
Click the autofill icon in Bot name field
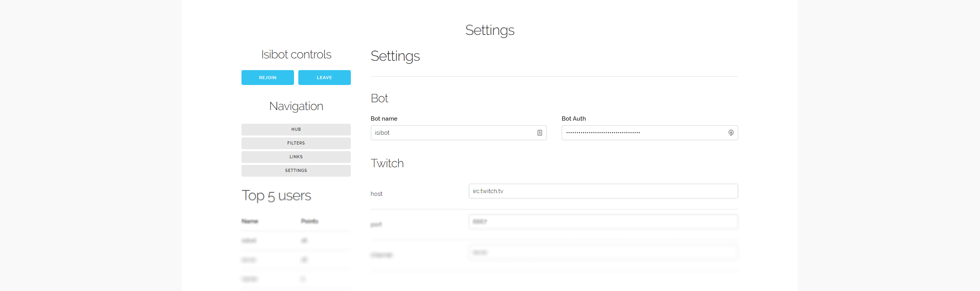540,133
